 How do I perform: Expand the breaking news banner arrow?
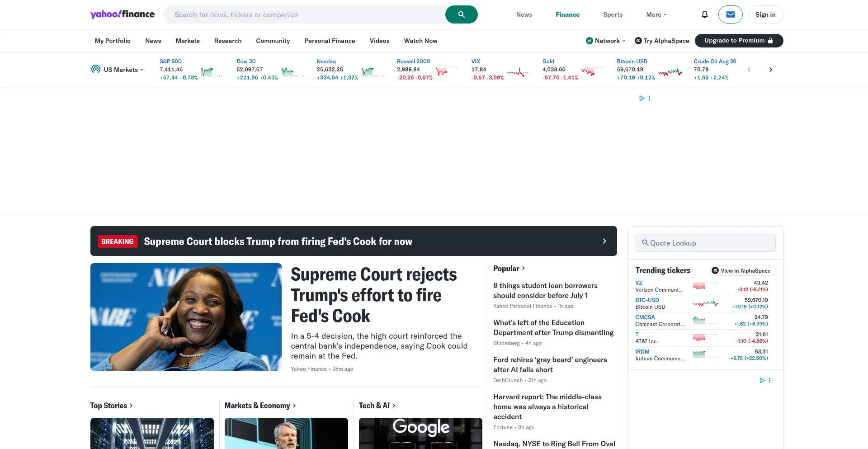pyautogui.click(x=604, y=241)
